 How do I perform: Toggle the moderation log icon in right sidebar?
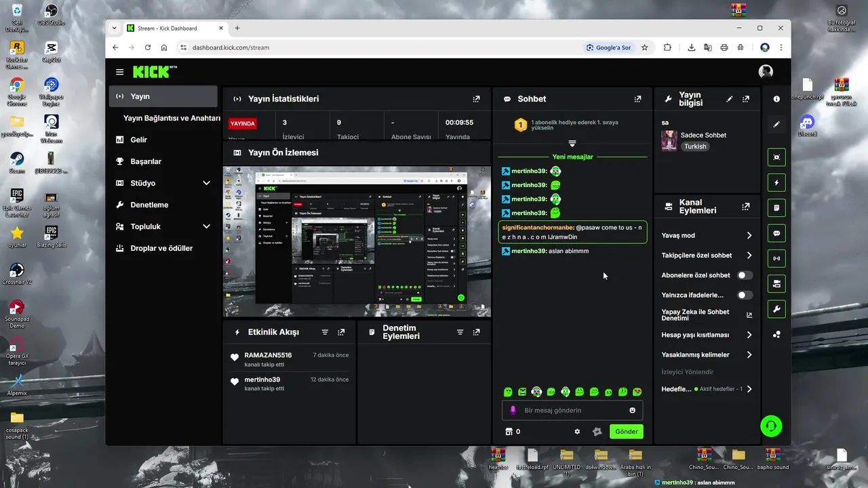tap(776, 207)
